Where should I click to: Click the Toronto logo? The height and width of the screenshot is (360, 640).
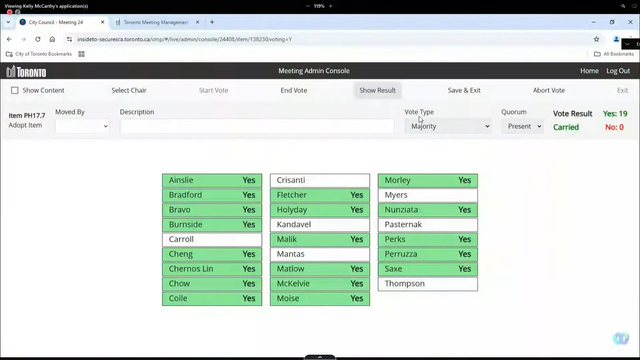[27, 72]
